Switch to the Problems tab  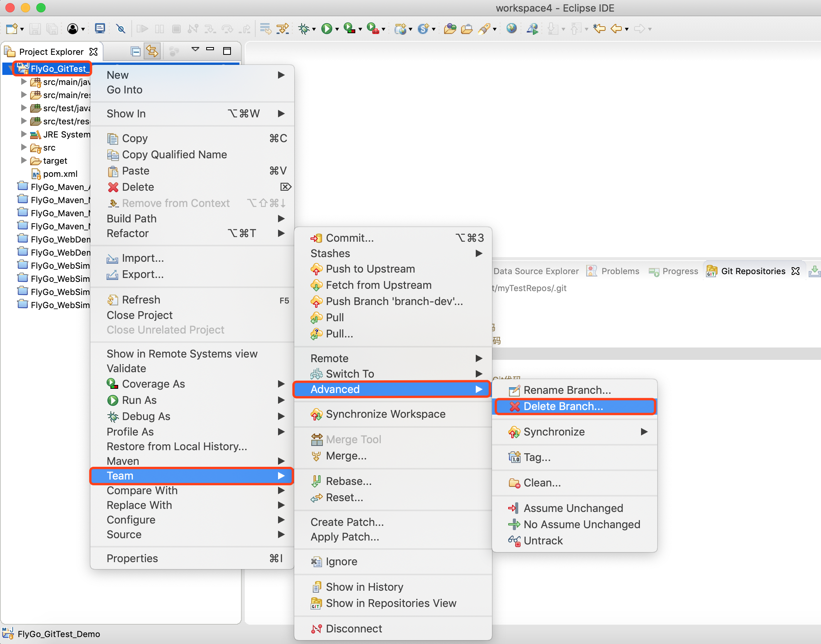(620, 271)
